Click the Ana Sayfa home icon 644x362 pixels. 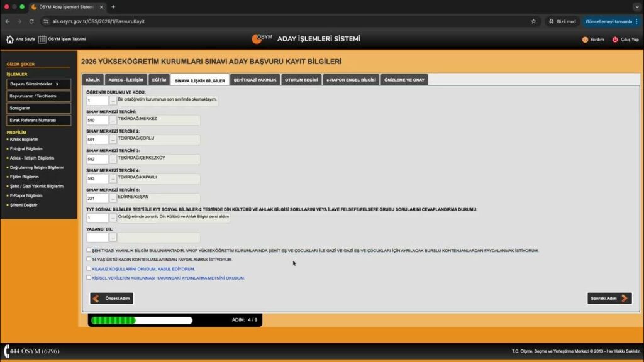pyautogui.click(x=10, y=39)
